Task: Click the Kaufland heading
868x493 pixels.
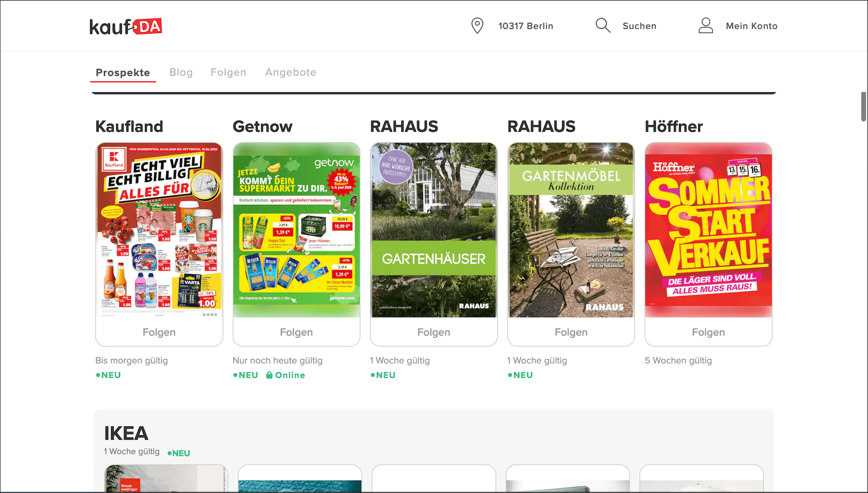Action: point(129,127)
